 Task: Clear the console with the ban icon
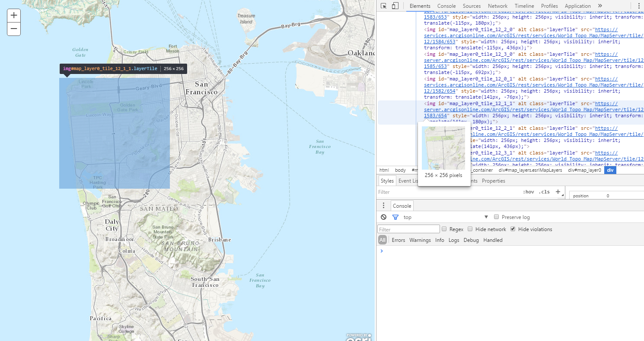[383, 217]
